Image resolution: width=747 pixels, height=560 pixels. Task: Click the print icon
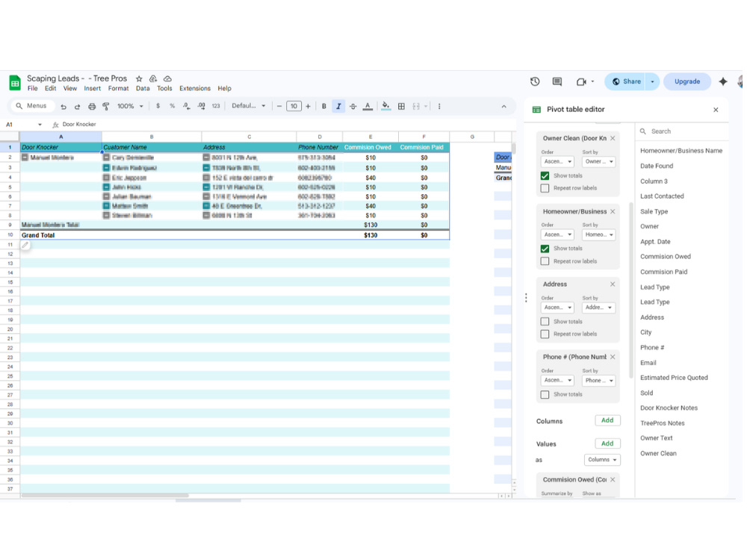click(92, 107)
